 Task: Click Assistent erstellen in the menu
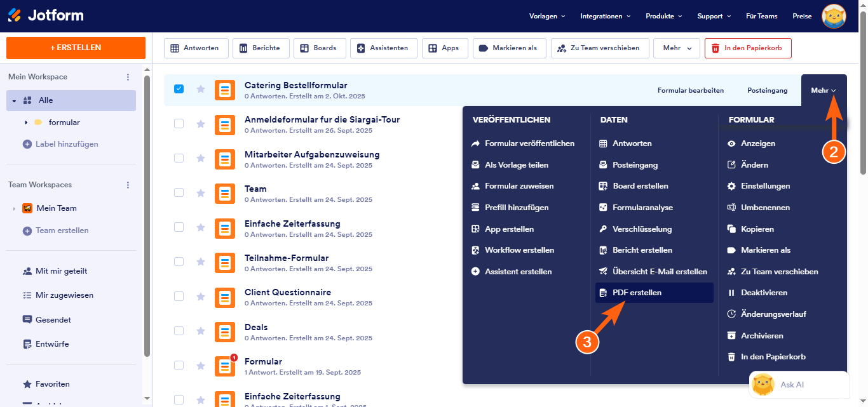click(512, 272)
